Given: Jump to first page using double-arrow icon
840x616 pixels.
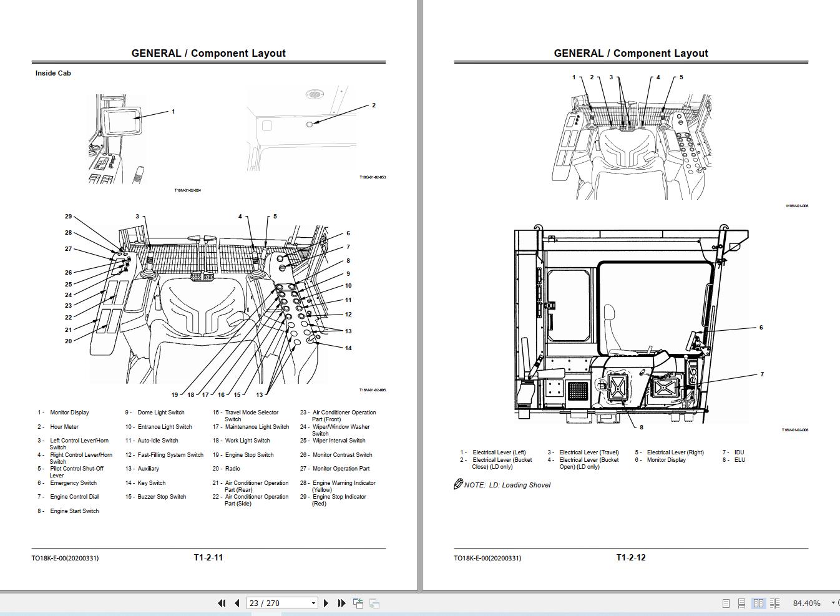Looking at the screenshot, I should click(x=222, y=603).
